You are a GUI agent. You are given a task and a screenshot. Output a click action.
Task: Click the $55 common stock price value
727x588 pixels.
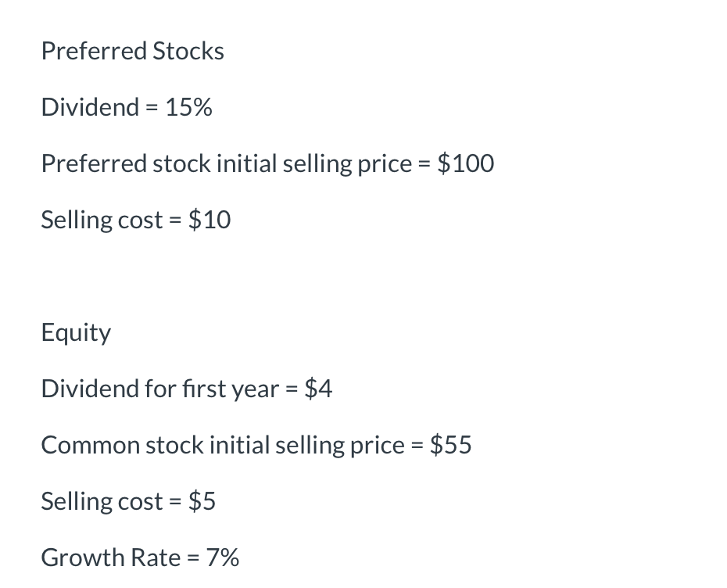tap(451, 446)
